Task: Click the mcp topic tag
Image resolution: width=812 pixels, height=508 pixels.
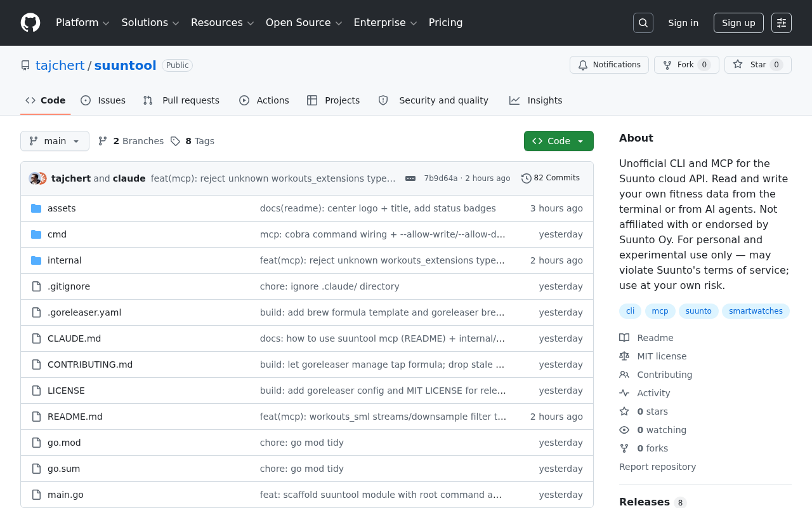Action: (660, 311)
